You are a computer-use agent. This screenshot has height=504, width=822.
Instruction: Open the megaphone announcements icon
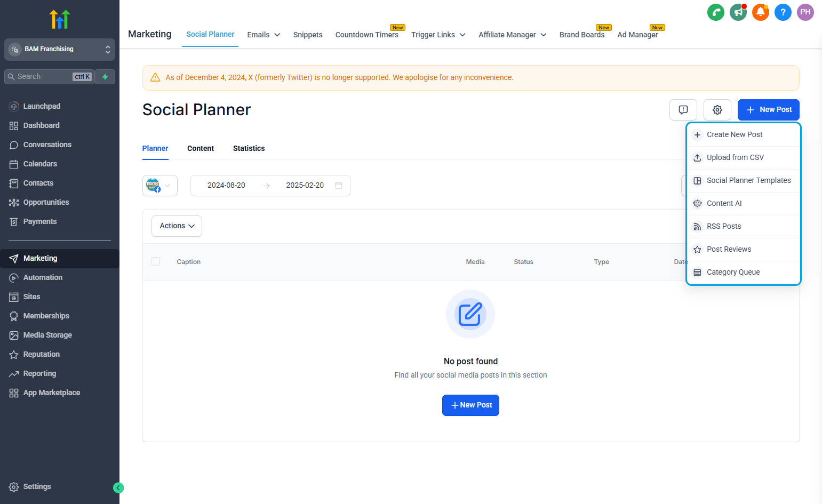[x=738, y=12]
